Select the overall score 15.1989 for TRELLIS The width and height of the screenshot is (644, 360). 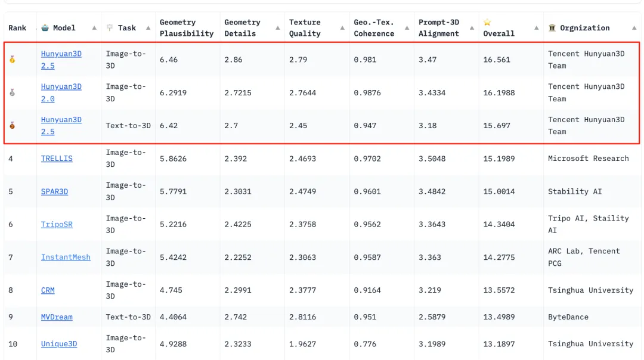click(499, 159)
